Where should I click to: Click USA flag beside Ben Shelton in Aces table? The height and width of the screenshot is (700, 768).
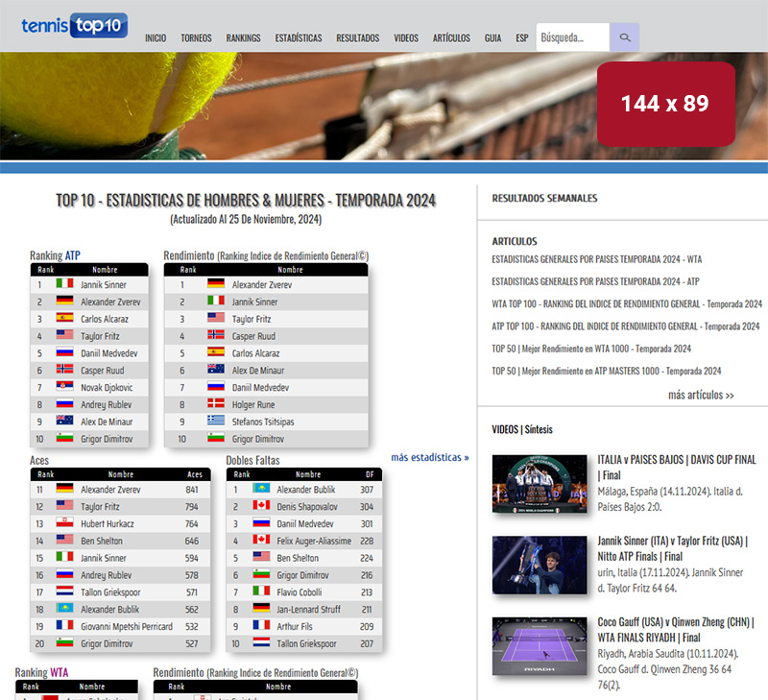coord(64,540)
